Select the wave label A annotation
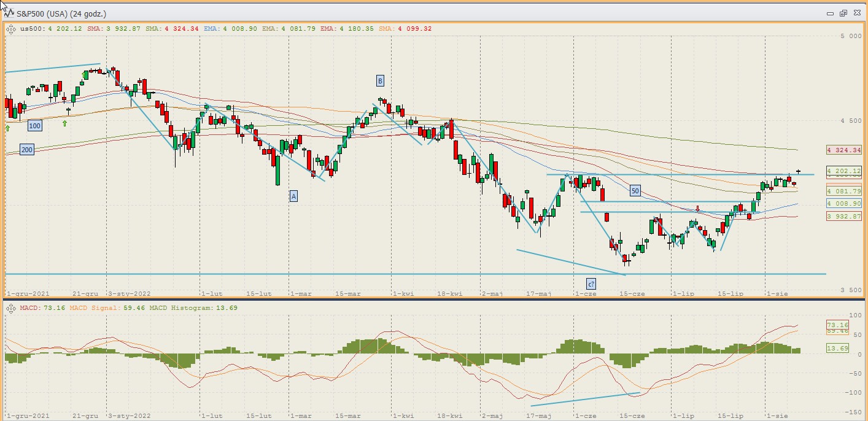Image resolution: width=868 pixels, height=421 pixels. click(x=293, y=196)
